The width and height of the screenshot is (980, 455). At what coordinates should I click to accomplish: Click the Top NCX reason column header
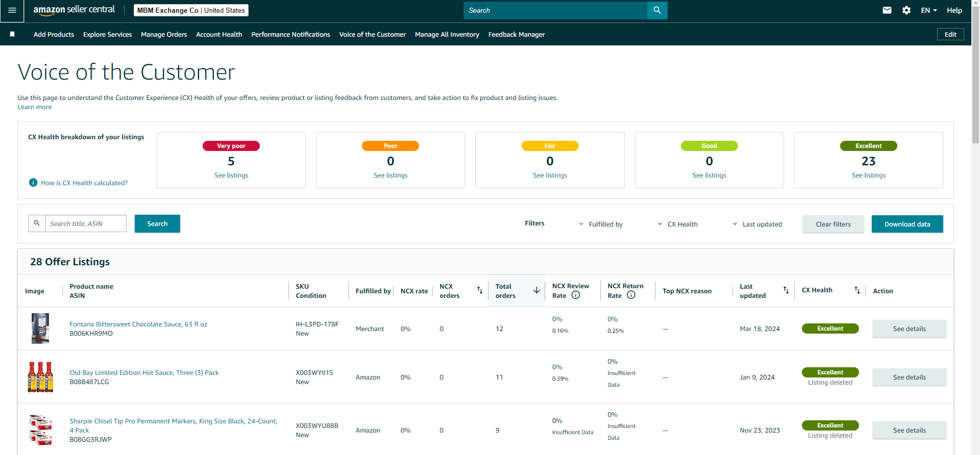(687, 291)
